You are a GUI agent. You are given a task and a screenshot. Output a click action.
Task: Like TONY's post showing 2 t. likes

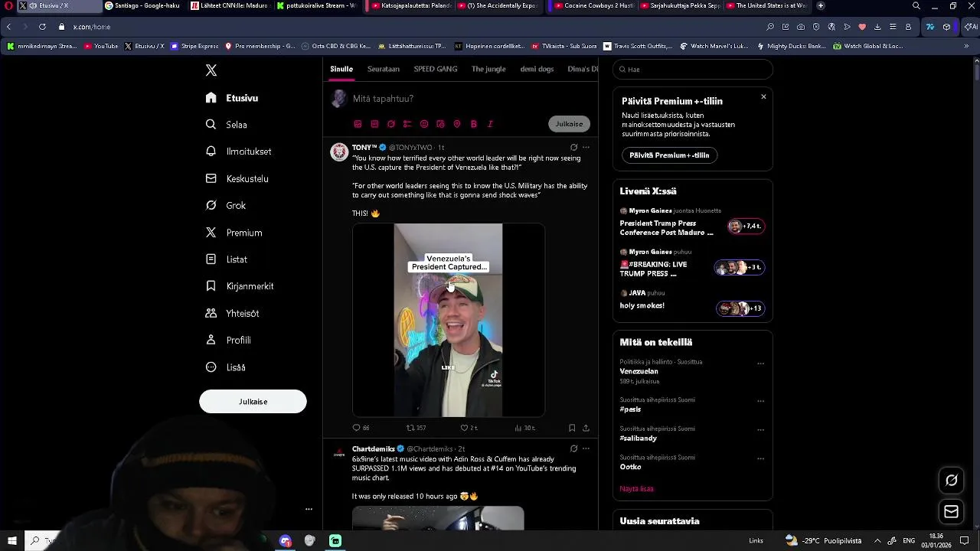click(469, 428)
